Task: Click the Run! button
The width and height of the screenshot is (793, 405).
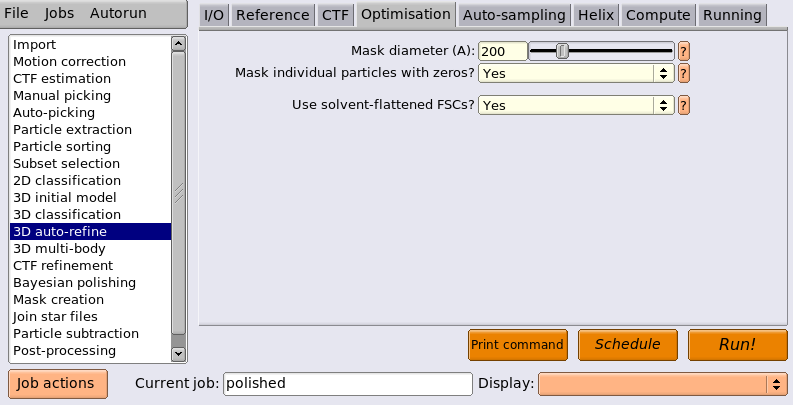Action: click(x=737, y=345)
